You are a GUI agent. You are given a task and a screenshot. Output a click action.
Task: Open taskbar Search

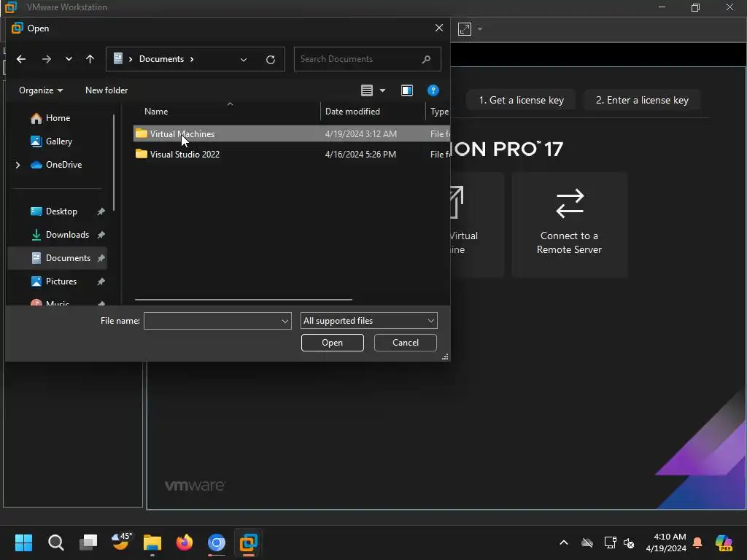click(55, 542)
